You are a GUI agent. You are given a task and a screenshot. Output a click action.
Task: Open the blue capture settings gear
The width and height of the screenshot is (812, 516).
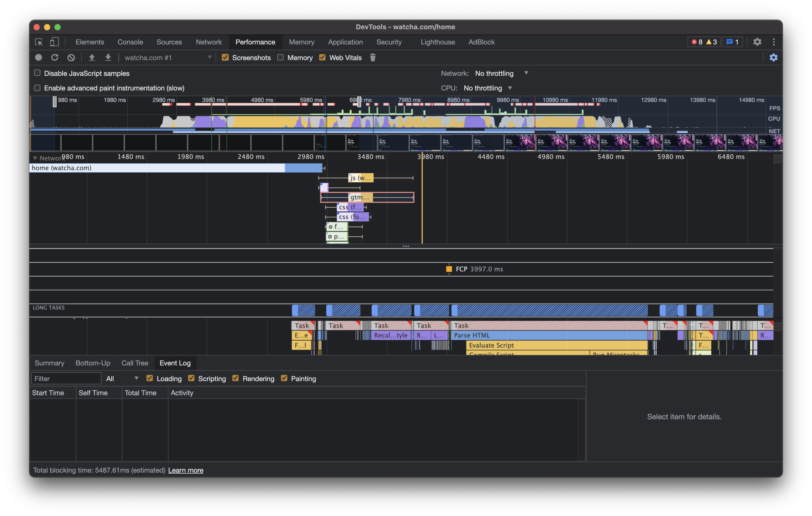pyautogui.click(x=773, y=57)
